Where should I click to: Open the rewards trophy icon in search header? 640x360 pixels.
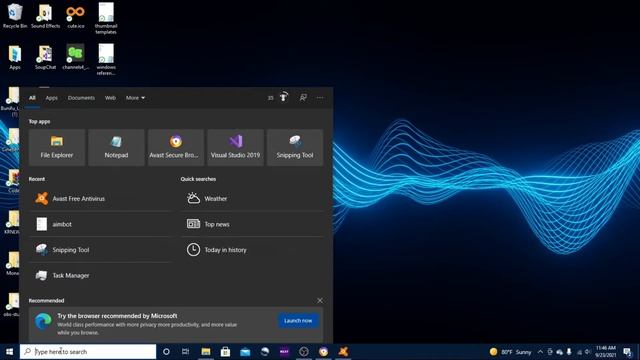point(284,97)
